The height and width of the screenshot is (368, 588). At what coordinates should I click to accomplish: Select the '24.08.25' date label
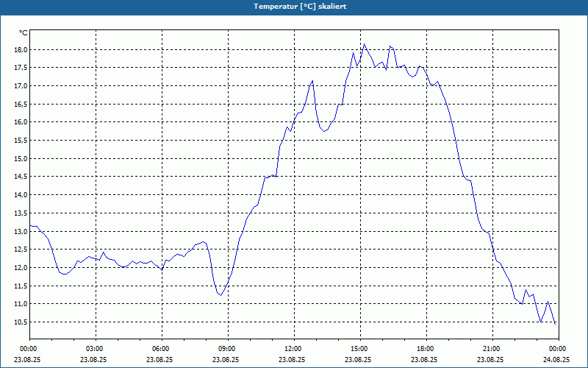point(556,359)
